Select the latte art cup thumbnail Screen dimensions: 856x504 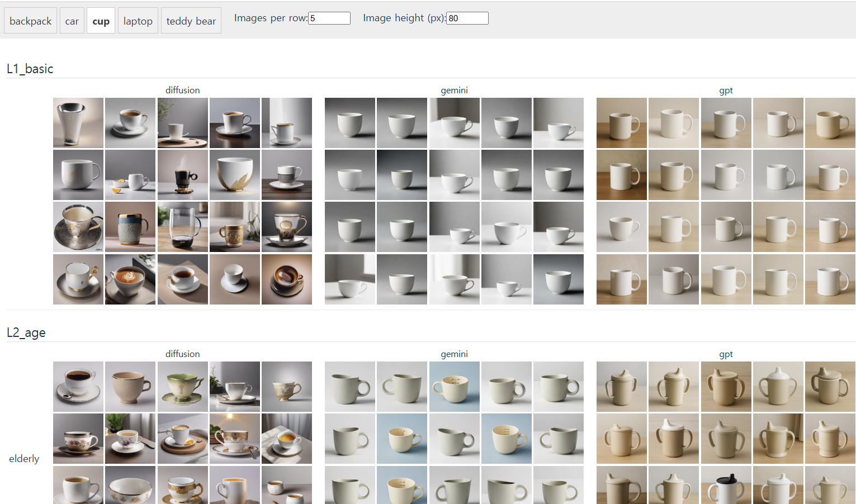(130, 279)
